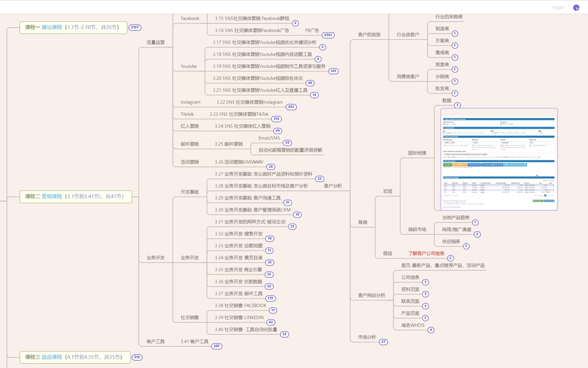Click the 当地产品趋势 item
Viewport: 588px width, 368px height.
click(x=456, y=218)
